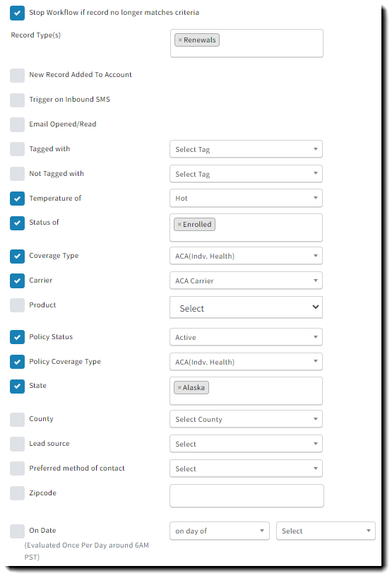Enable New Record Added To Account

coord(18,75)
